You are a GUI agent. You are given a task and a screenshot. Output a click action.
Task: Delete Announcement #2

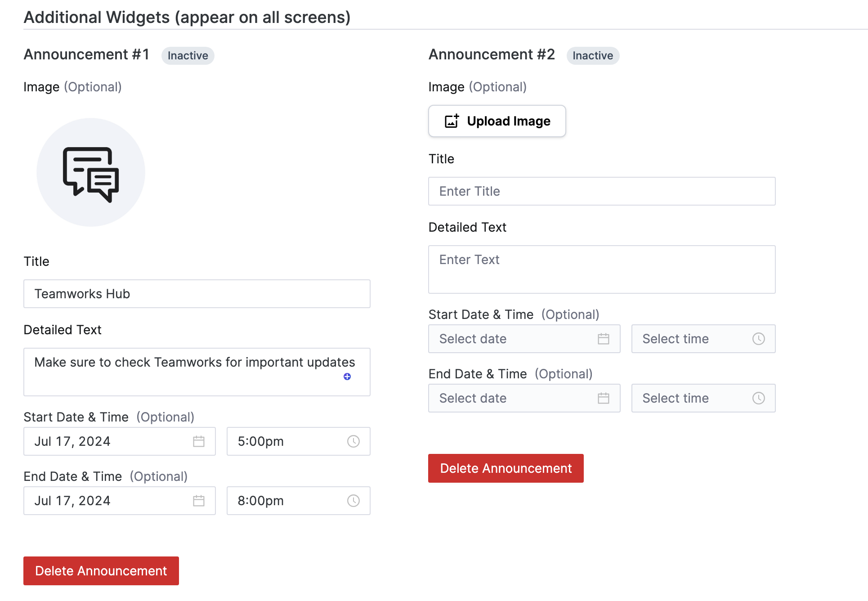pyautogui.click(x=506, y=468)
